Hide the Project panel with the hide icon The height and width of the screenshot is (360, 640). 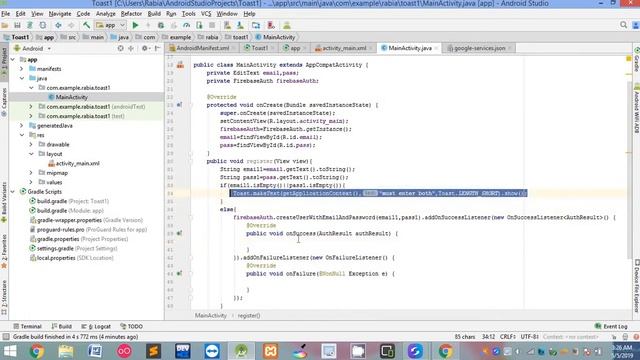click(x=158, y=48)
